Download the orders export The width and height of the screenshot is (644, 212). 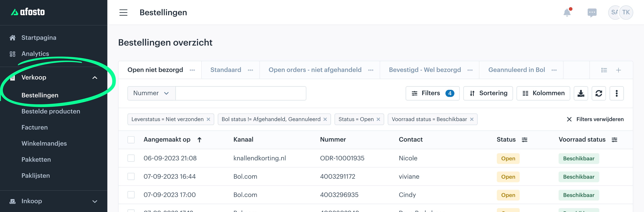(x=581, y=93)
